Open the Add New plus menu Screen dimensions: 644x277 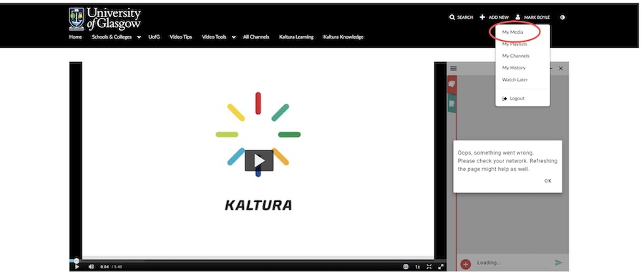point(494,17)
